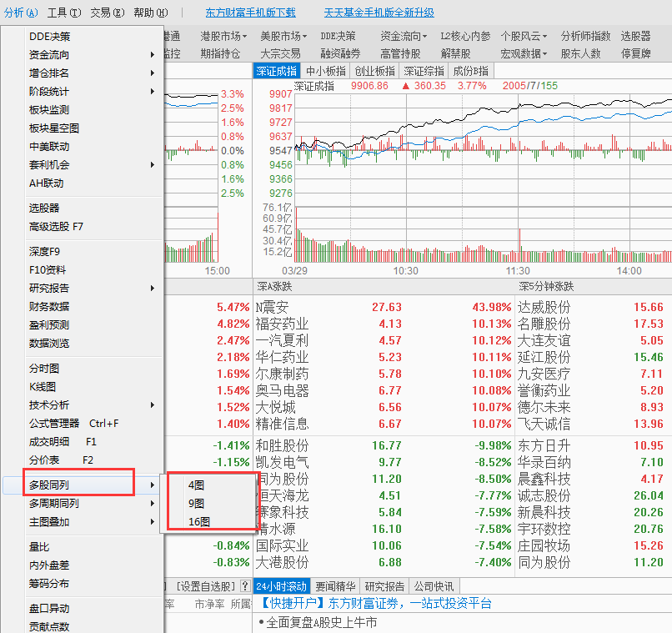
Task: Click the 东方财富手机版下载 link
Action: [x=250, y=13]
